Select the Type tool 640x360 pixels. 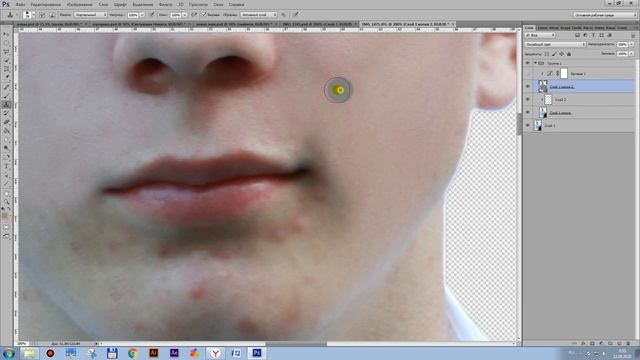(7, 166)
